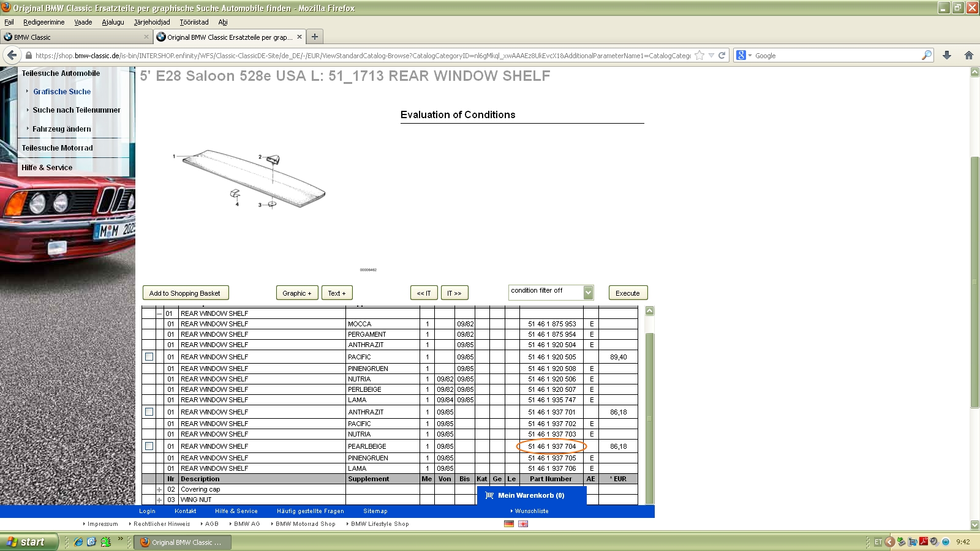Click the Adobe PDF tray icon
980x551 pixels.
(x=923, y=542)
